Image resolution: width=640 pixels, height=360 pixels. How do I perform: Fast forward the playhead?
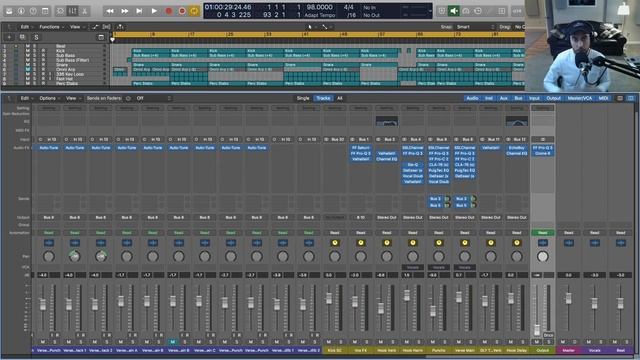[x=124, y=11]
